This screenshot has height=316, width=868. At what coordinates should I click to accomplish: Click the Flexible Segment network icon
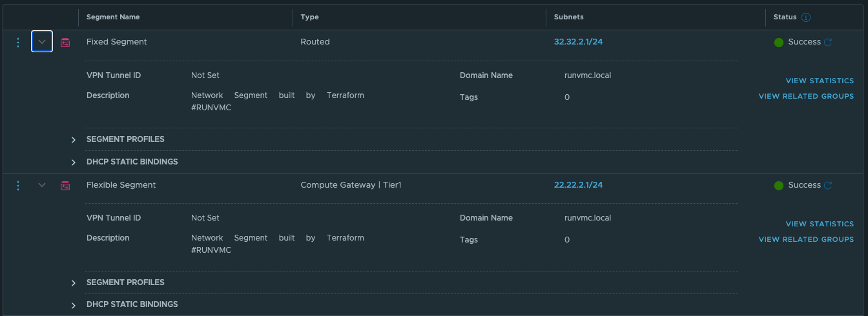point(65,186)
